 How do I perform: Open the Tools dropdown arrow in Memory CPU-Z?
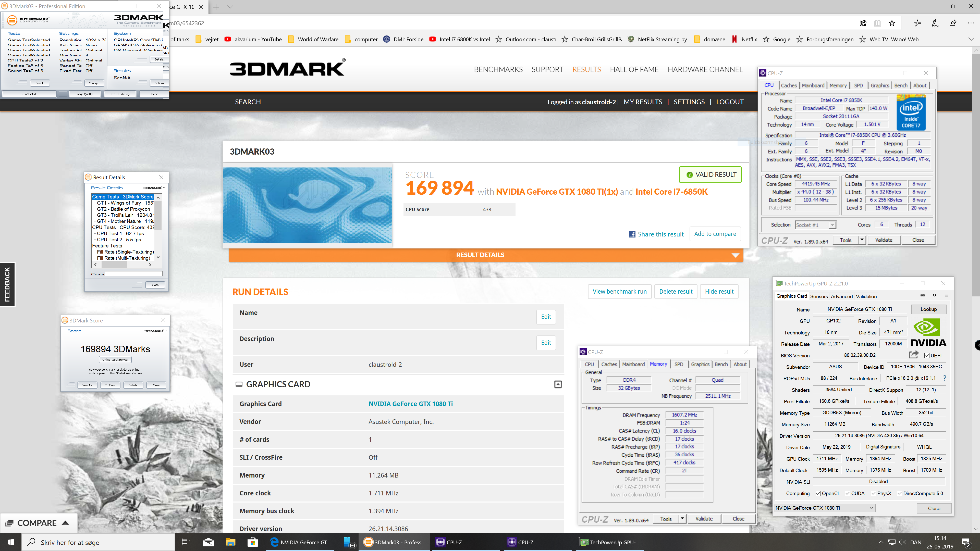pyautogui.click(x=682, y=519)
